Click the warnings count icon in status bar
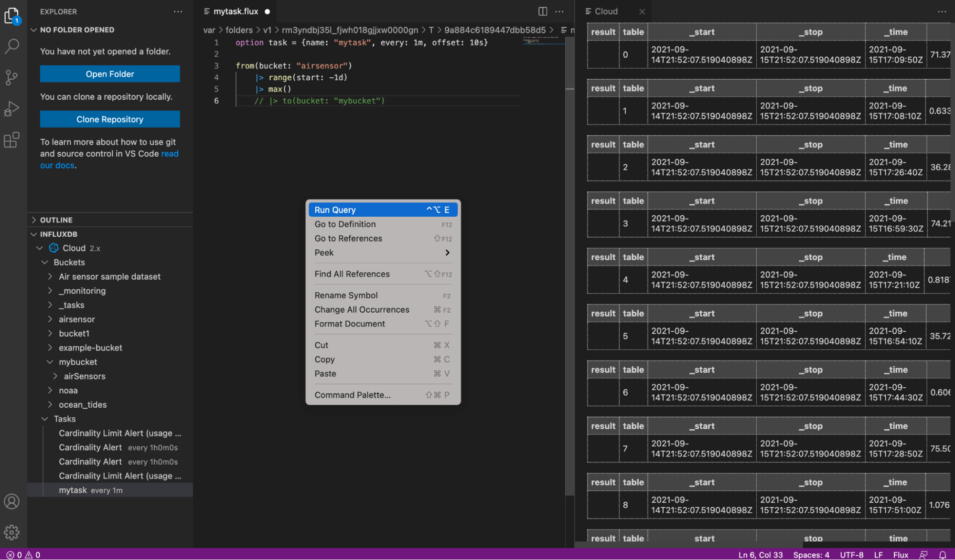 (x=29, y=555)
